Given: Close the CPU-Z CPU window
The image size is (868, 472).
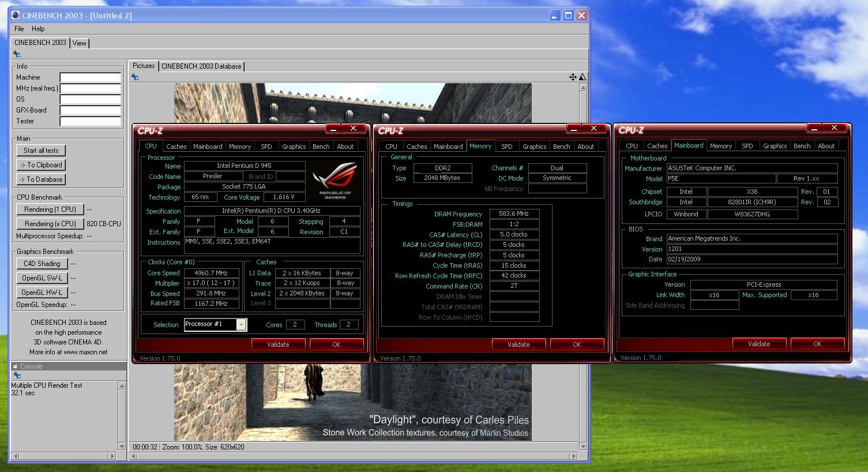Looking at the screenshot, I should (354, 128).
